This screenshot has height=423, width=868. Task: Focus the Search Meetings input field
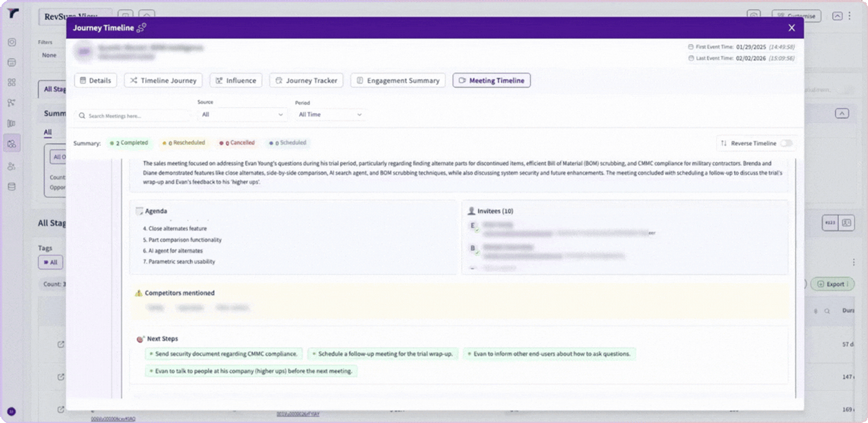coord(133,116)
